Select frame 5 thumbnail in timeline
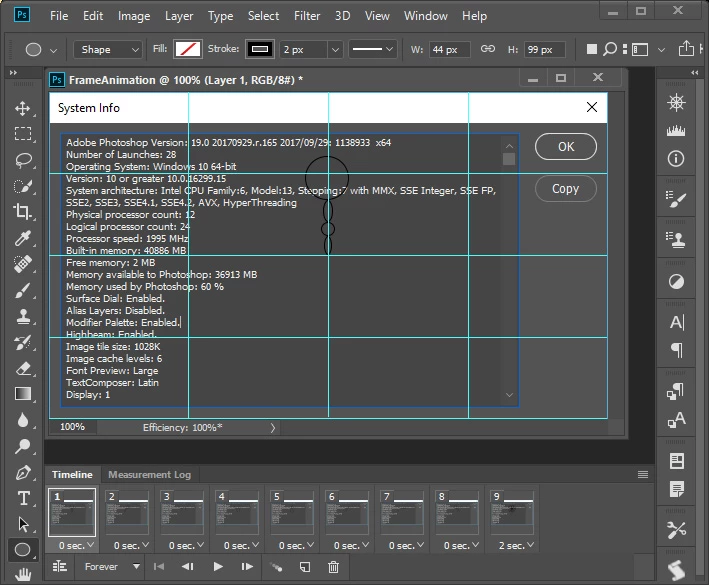This screenshot has width=709, height=585. click(292, 513)
